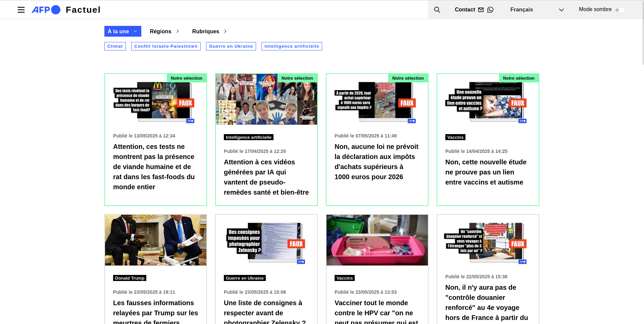Open the article about fast-food meat tests
The image size is (644, 324).
tap(154, 167)
